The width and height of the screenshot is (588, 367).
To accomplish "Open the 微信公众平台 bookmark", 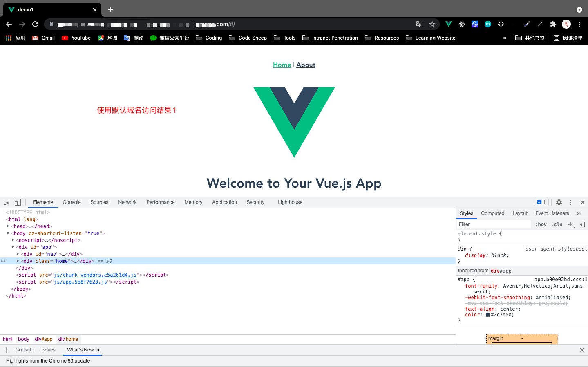I will (x=170, y=38).
